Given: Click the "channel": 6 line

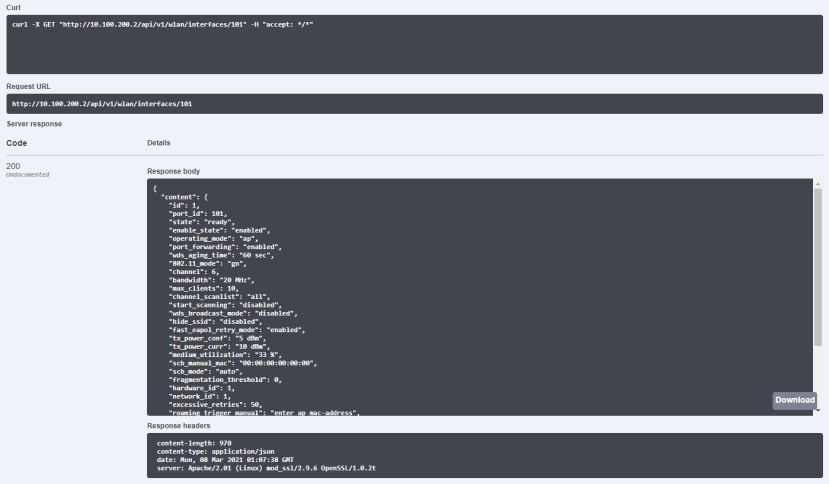Looking at the screenshot, I should click(194, 272).
